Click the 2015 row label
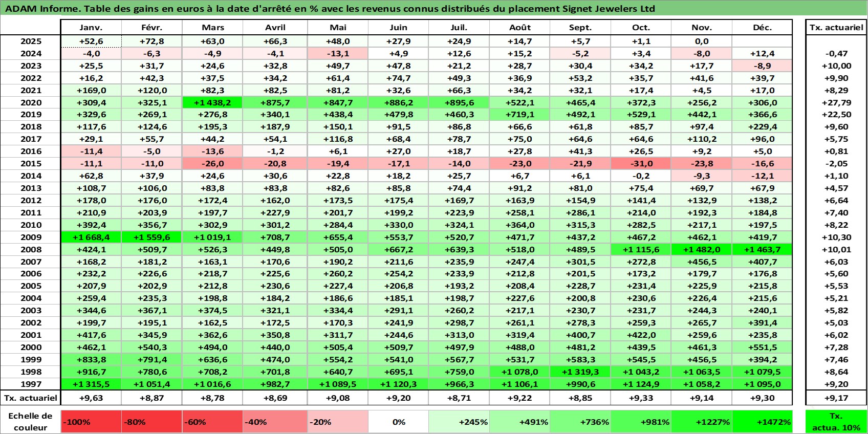Screen dimensions: 868x434 (31, 164)
